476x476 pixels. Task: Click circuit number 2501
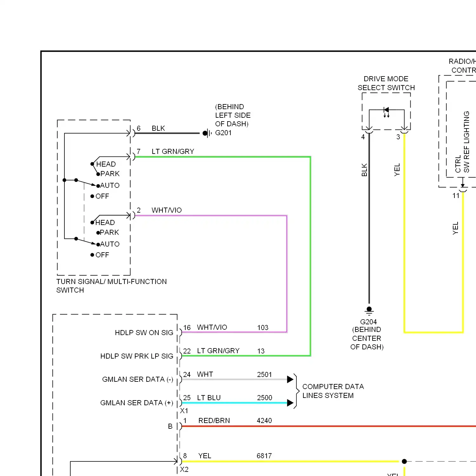pos(265,374)
